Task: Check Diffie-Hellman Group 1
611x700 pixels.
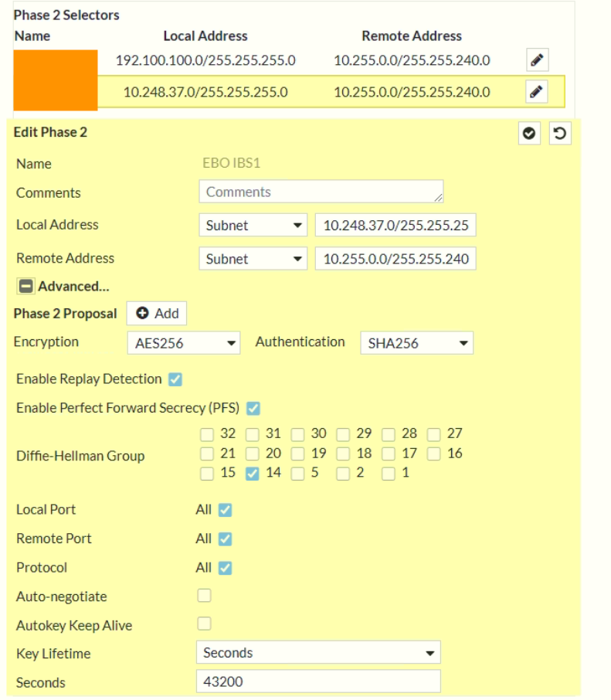Action: [x=389, y=473]
